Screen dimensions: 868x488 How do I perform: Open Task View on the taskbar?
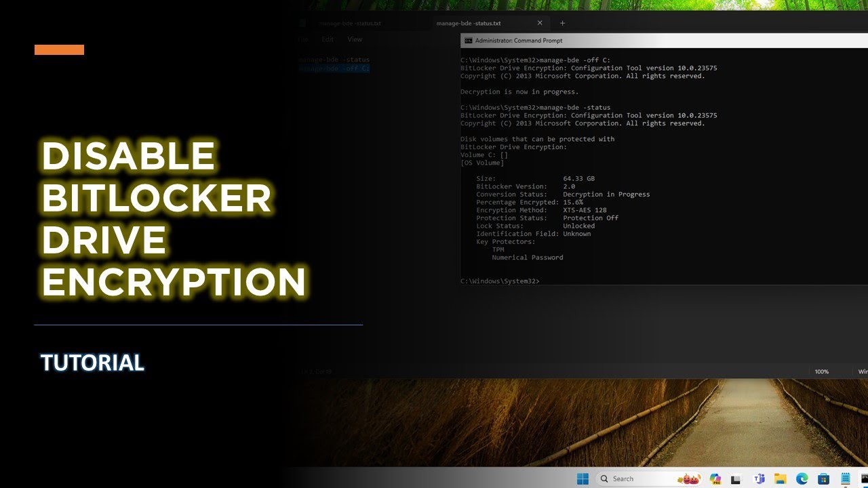[x=736, y=479]
